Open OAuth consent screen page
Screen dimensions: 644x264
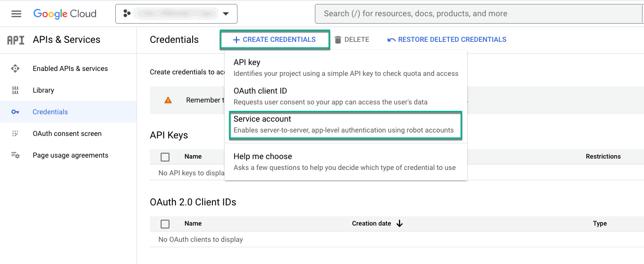point(68,133)
